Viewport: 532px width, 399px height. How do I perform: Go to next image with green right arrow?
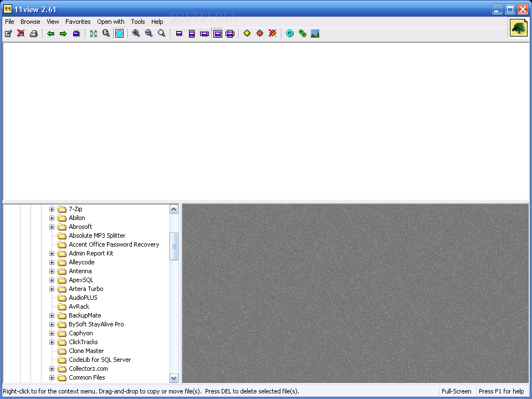click(x=63, y=33)
